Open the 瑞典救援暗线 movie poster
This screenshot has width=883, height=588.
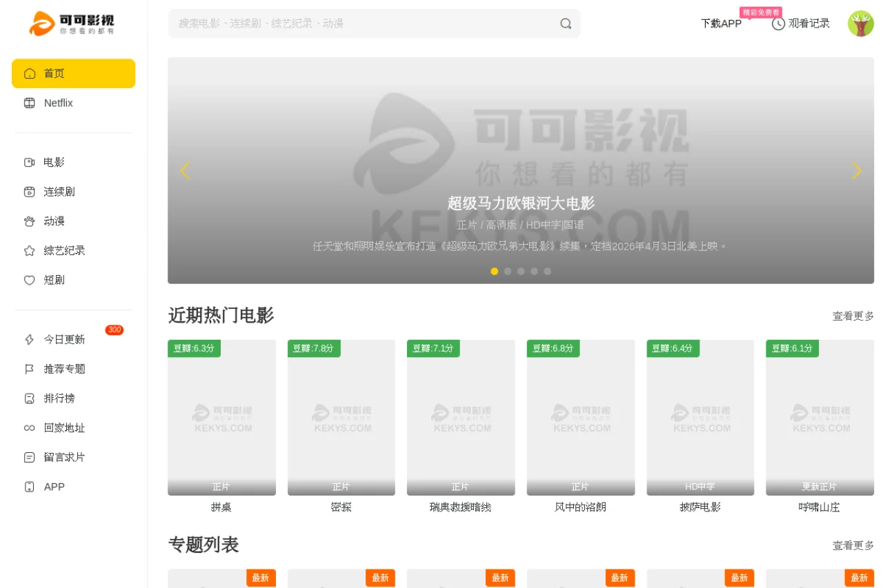pyautogui.click(x=461, y=418)
